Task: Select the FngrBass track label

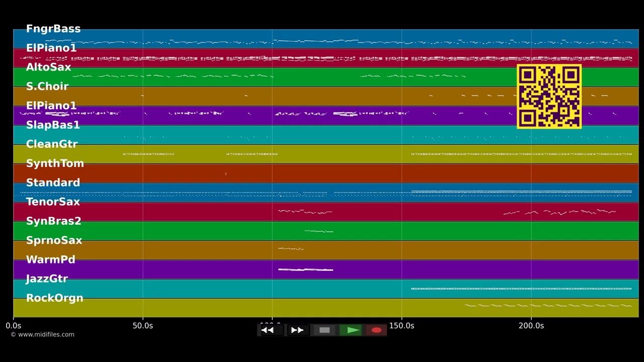Action: point(53,29)
